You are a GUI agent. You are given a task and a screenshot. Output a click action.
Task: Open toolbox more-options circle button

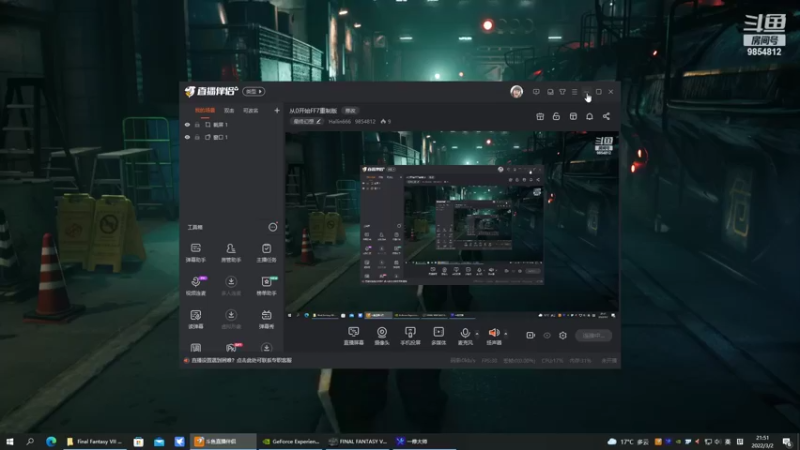point(273,227)
